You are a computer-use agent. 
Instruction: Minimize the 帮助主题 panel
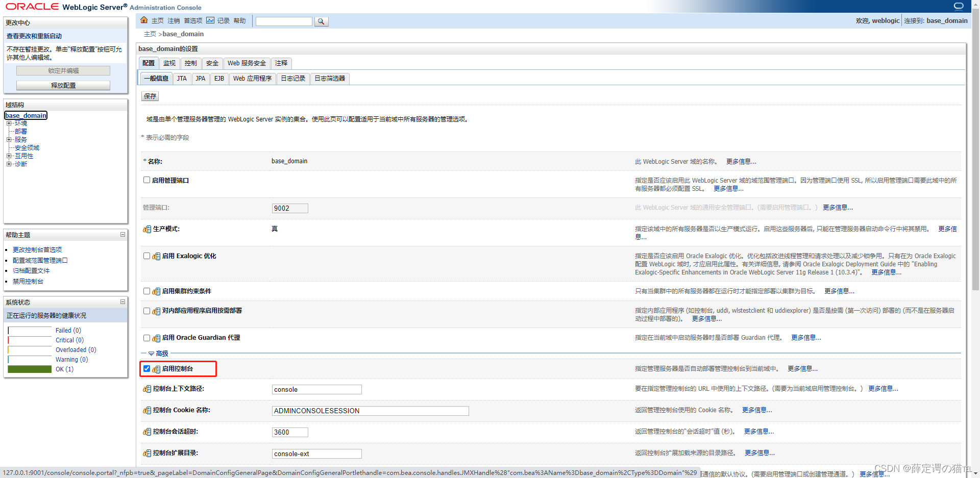coord(122,235)
